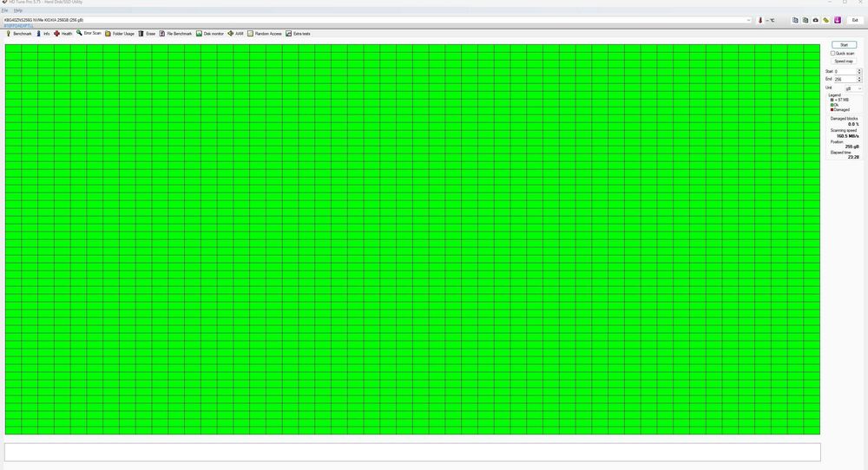
Task: Open options via the yellow tag icon
Action: click(x=826, y=20)
